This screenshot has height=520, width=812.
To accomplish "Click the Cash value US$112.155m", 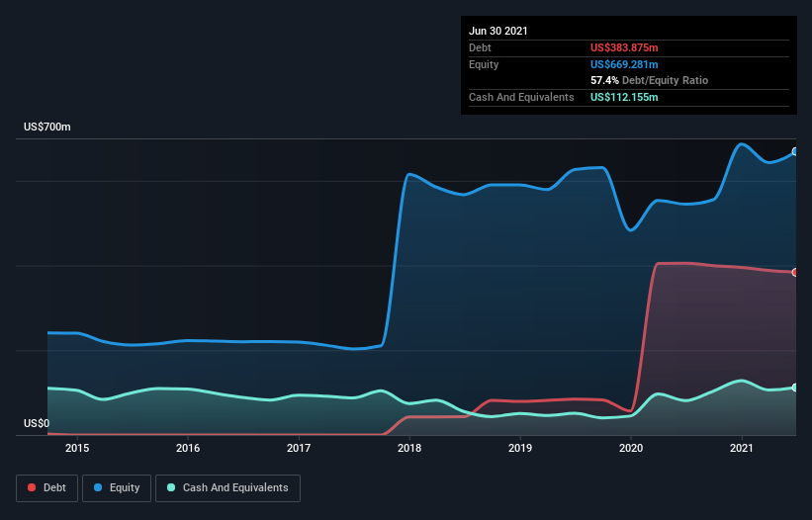I will 624,97.
